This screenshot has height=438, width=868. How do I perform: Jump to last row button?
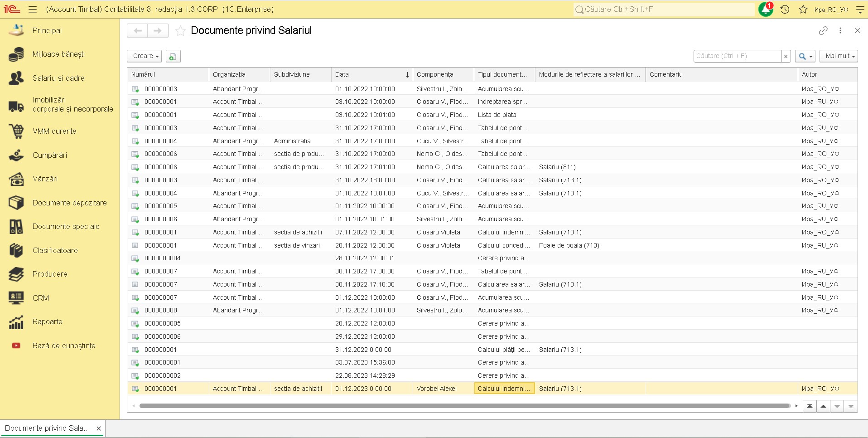[851, 406]
